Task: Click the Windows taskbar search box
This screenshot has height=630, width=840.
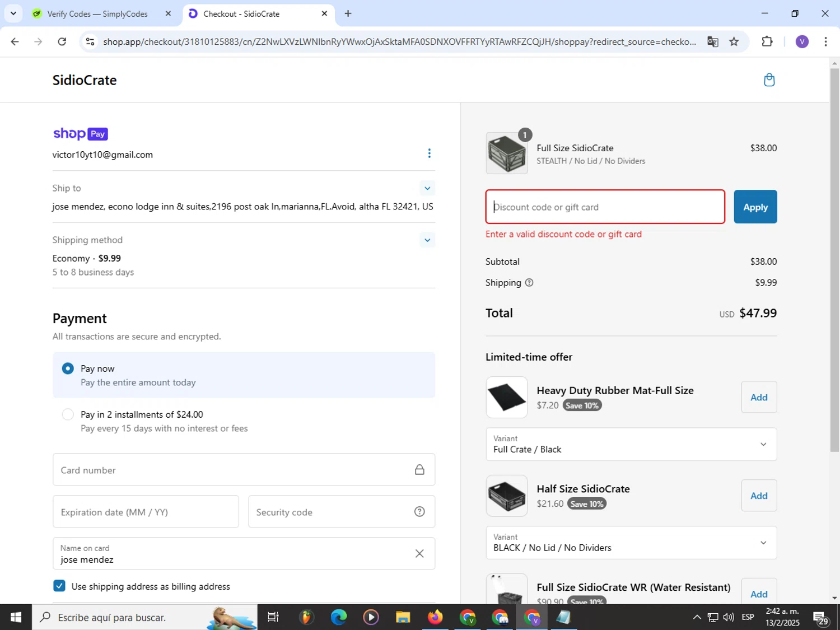Action: click(144, 617)
